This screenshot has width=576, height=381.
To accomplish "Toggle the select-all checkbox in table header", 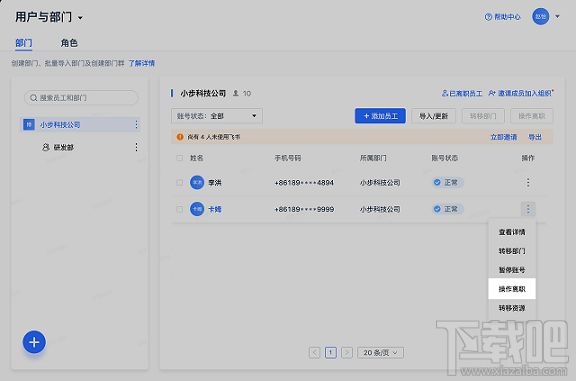I will point(179,158).
